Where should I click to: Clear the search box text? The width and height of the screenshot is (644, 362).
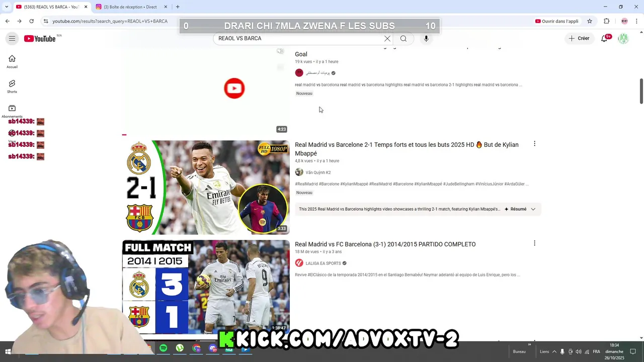[387, 39]
